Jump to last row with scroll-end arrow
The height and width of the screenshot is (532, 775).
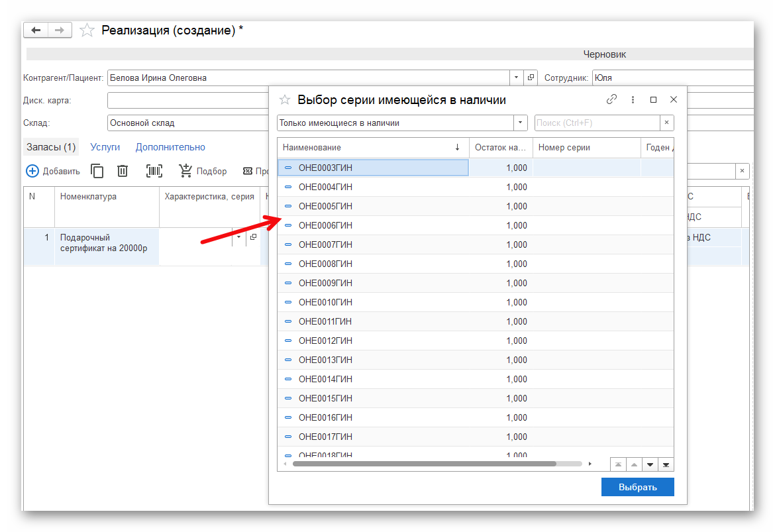666,464
